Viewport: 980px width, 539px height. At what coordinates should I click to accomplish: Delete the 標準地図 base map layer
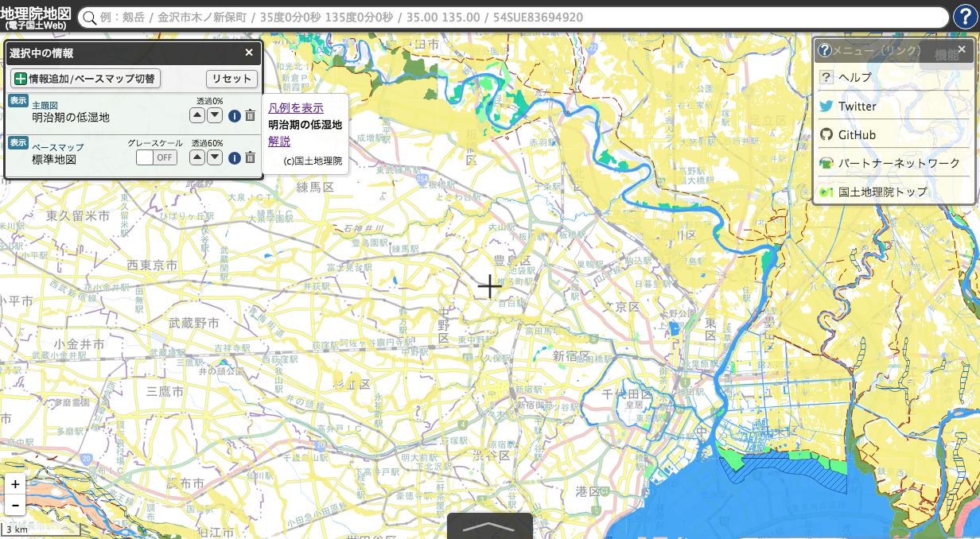(x=250, y=157)
